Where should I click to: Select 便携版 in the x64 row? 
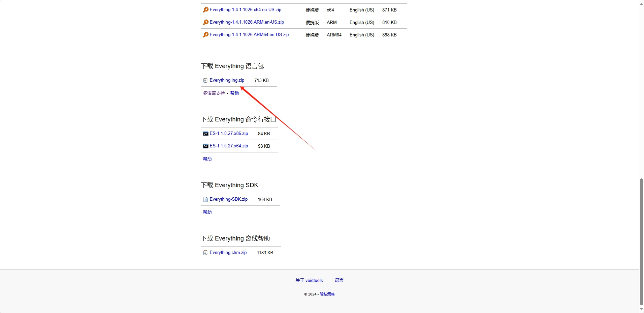click(312, 10)
